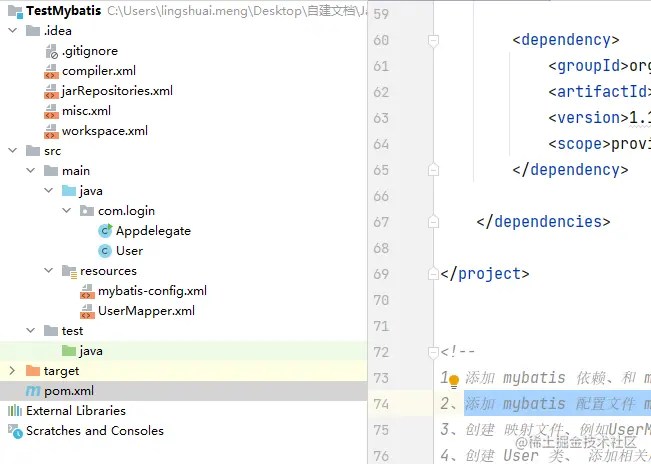The image size is (651, 464).
Task: Collapse the resources folder node
Action: (49, 270)
